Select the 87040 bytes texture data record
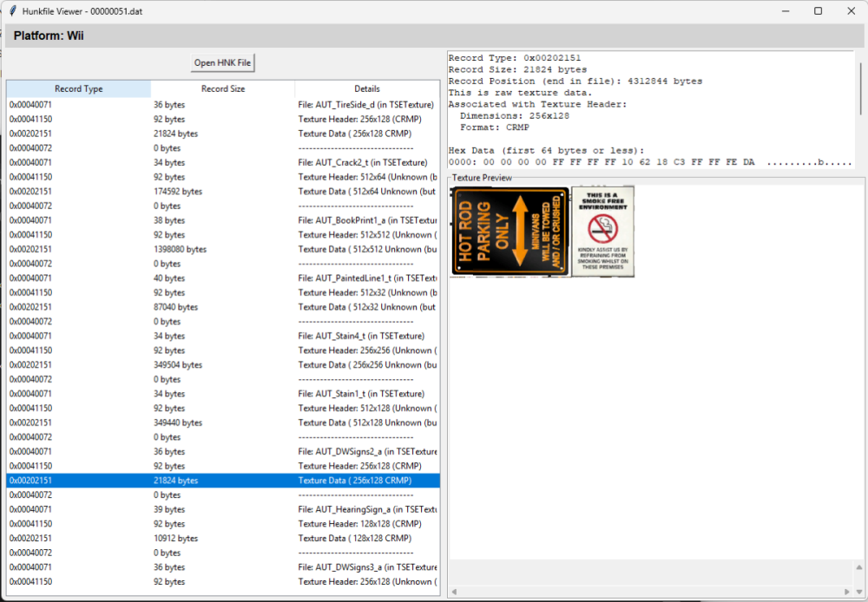 [x=222, y=307]
